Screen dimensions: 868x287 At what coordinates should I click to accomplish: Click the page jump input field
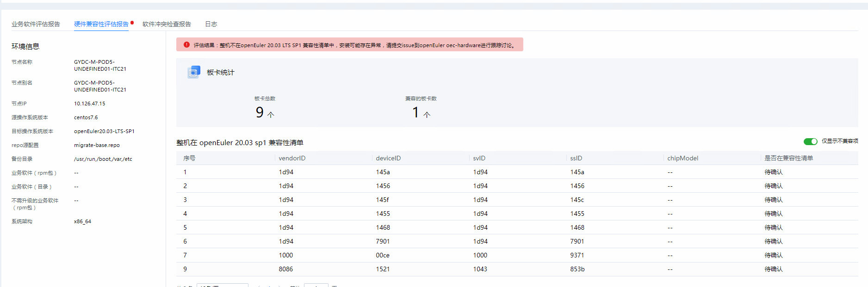click(316, 285)
